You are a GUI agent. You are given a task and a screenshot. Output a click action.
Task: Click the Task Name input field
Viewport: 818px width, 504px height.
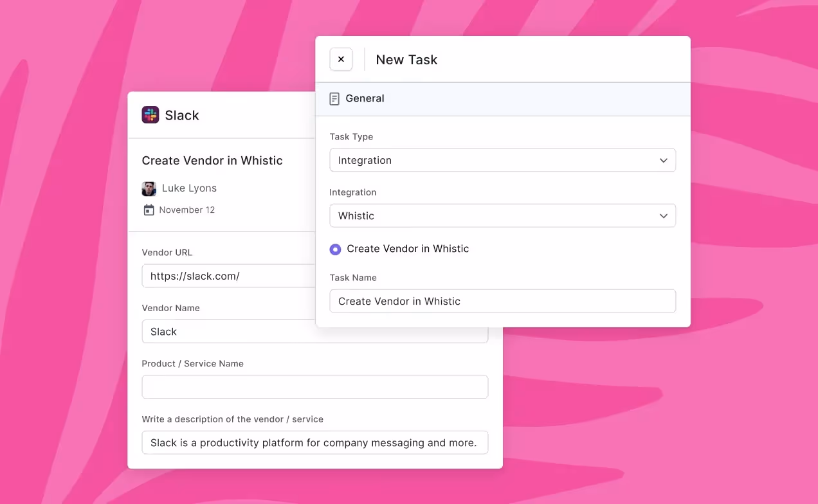[x=502, y=301]
